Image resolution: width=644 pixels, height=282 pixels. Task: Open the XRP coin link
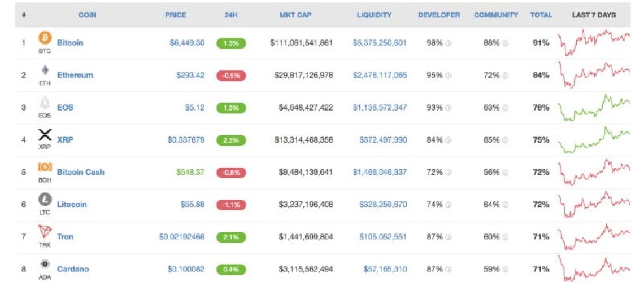point(65,140)
